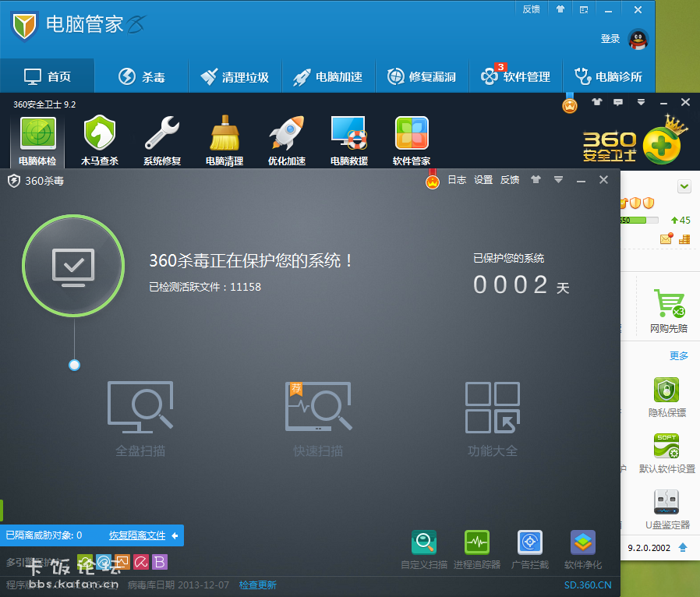Image resolution: width=700 pixels, height=597 pixels.
Task: Click the 优化加速 rocket icon
Action: coord(287,141)
